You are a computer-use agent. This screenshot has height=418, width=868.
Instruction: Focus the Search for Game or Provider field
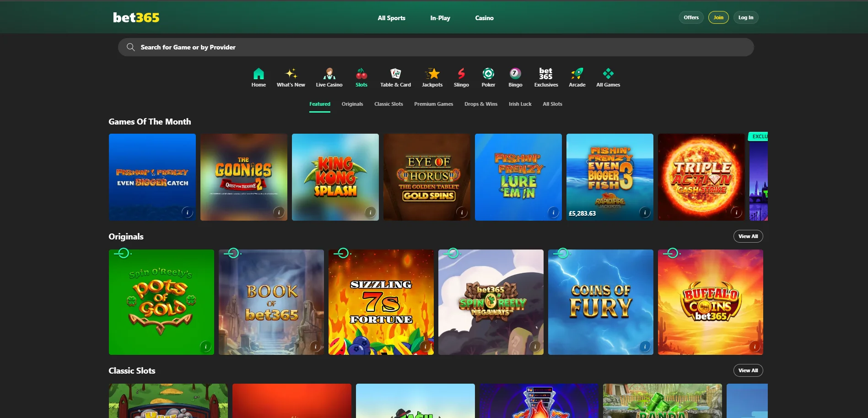436,47
